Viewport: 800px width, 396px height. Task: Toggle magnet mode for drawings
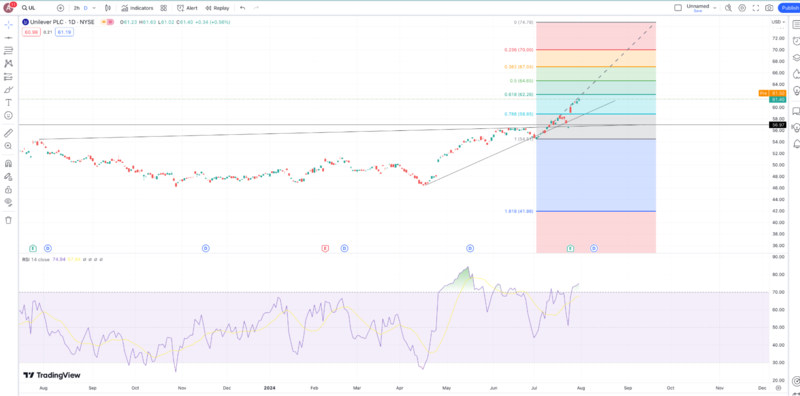tap(8, 164)
